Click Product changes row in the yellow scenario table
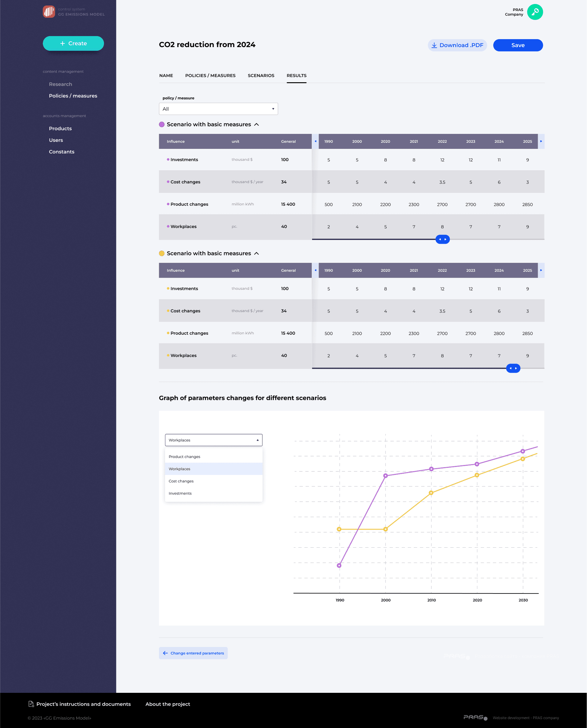 pyautogui.click(x=352, y=333)
